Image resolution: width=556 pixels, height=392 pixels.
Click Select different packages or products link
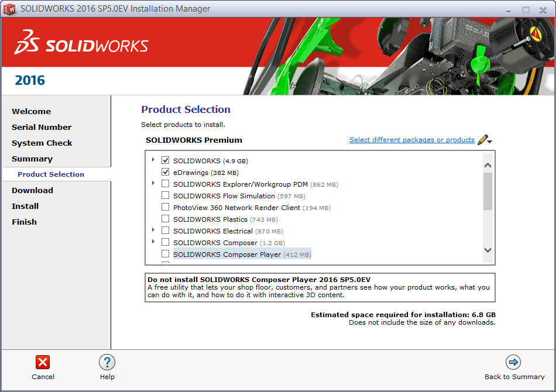(411, 140)
